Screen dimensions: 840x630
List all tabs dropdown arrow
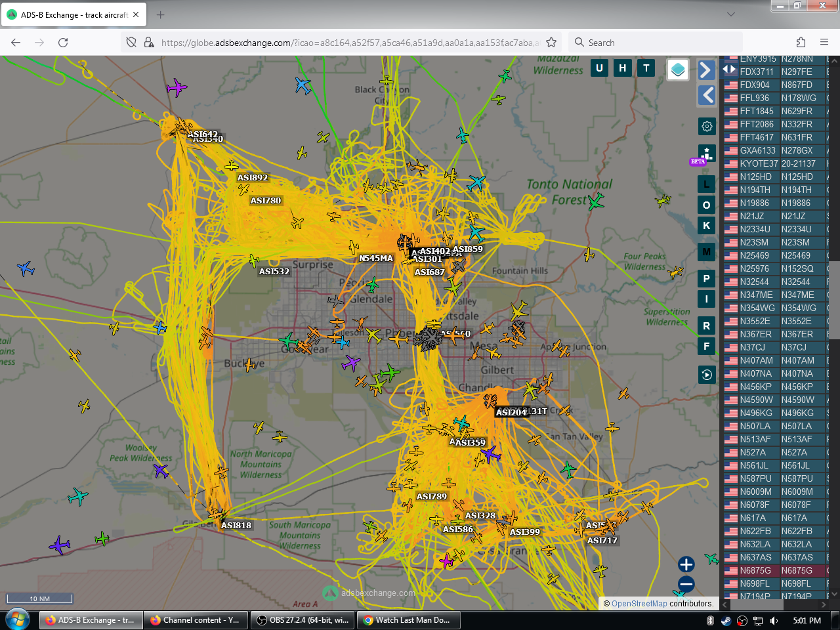click(731, 14)
